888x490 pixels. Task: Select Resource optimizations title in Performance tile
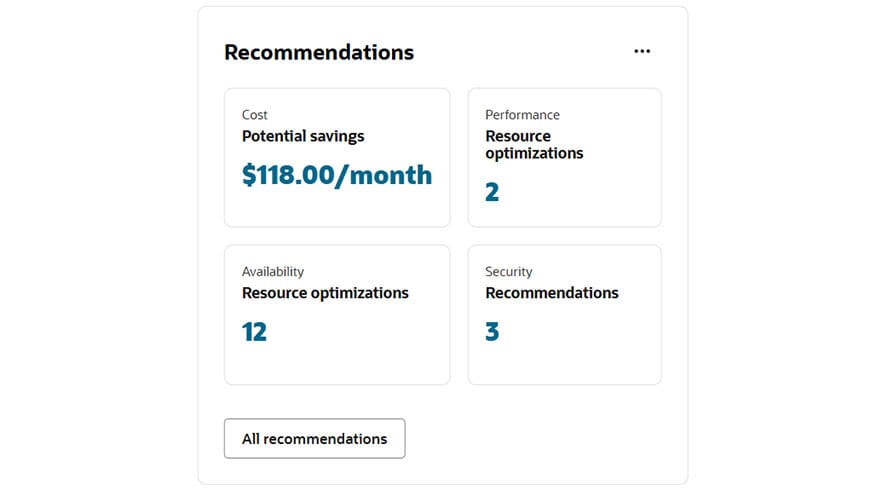[x=534, y=145]
